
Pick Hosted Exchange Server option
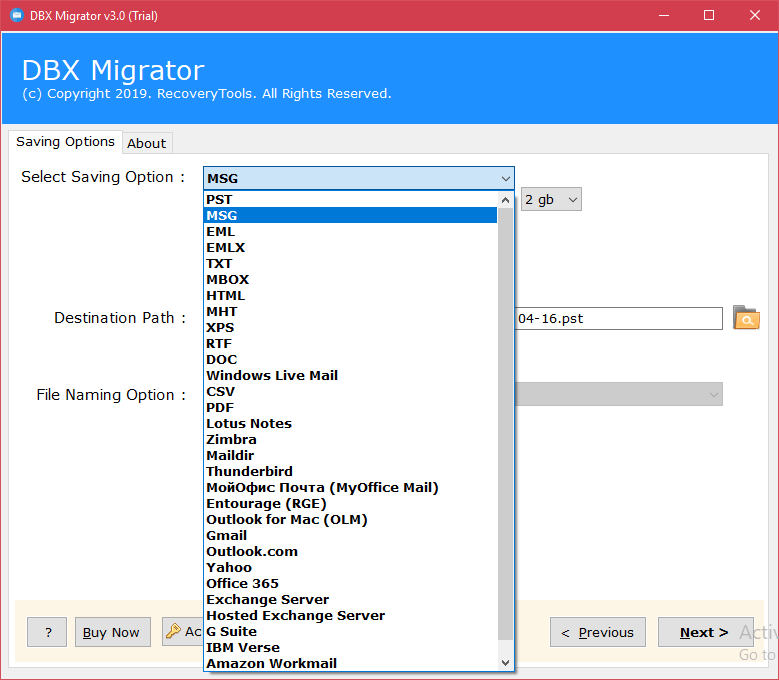coord(351,615)
